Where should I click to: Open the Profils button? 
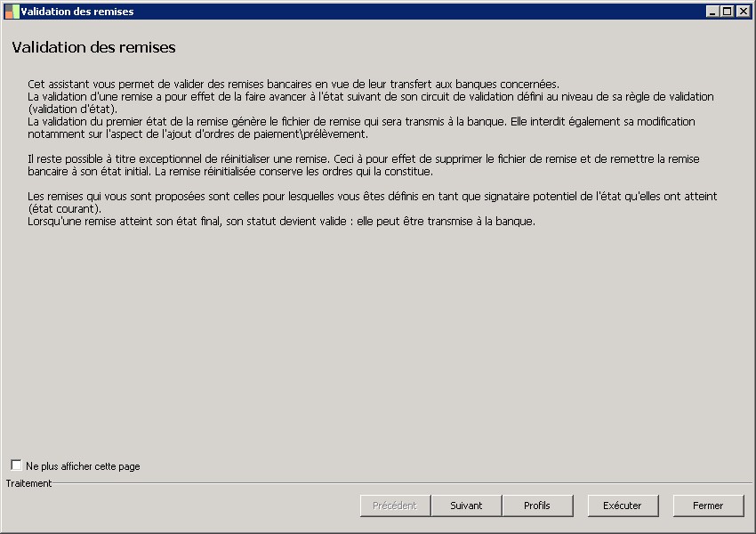(537, 506)
